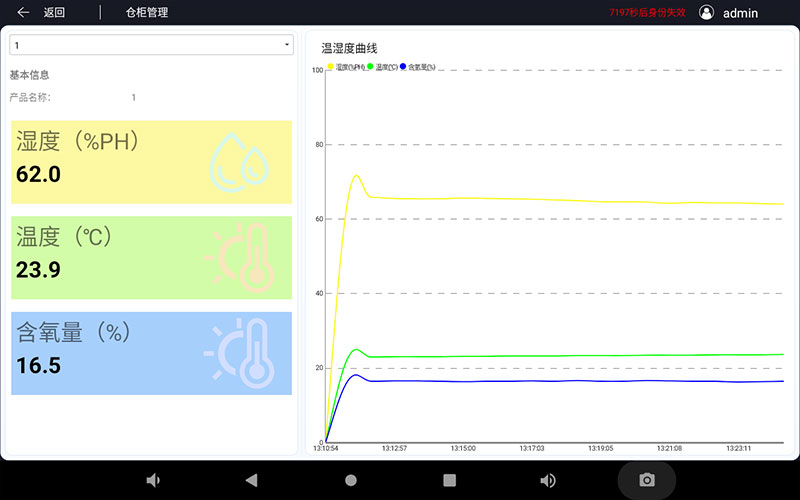Take a screenshot with camera icon
This screenshot has height=500, width=800.
(x=647, y=480)
